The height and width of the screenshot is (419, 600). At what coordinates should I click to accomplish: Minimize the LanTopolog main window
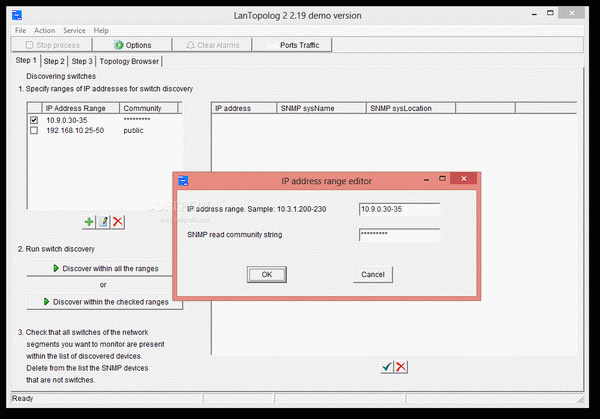click(534, 14)
